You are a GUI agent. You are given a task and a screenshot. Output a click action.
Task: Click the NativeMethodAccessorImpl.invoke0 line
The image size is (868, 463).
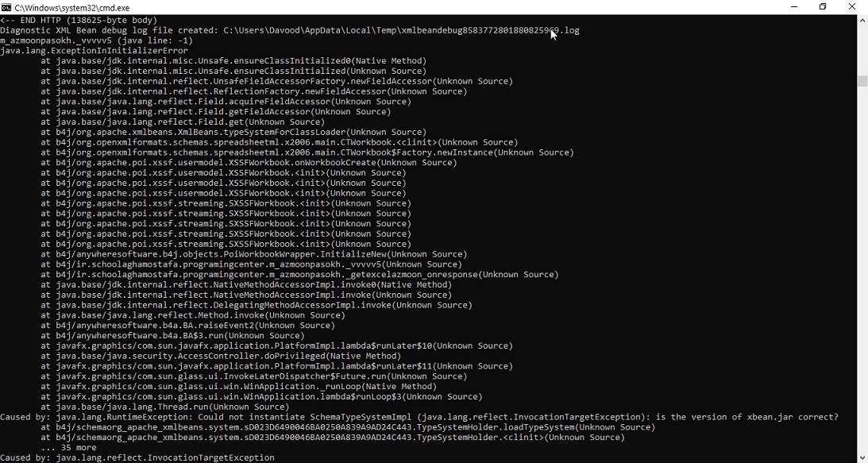246,284
